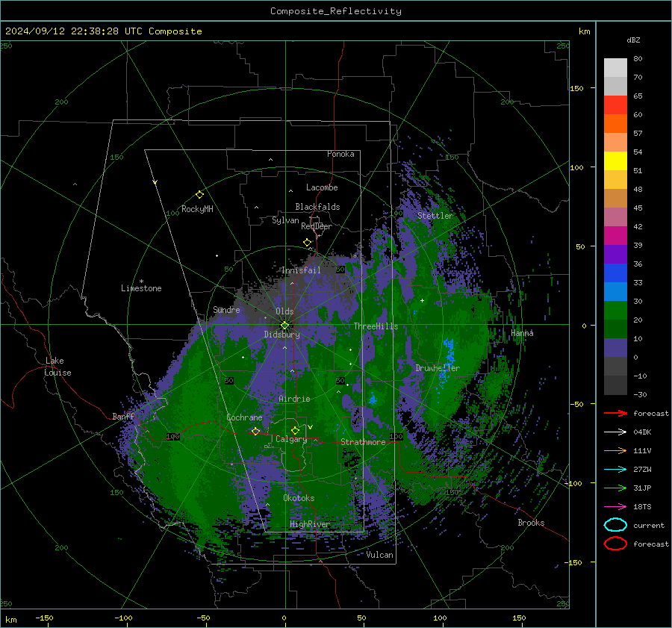Click the Composite_Reflectivity title
This screenshot has width=672, height=628.
(x=336, y=11)
